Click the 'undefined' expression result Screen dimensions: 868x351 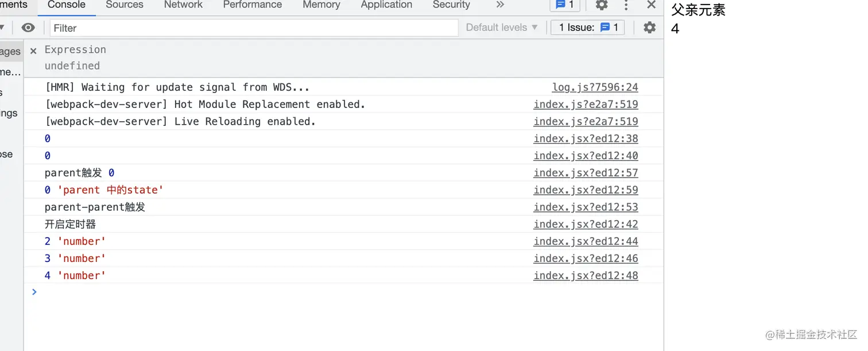tap(72, 66)
